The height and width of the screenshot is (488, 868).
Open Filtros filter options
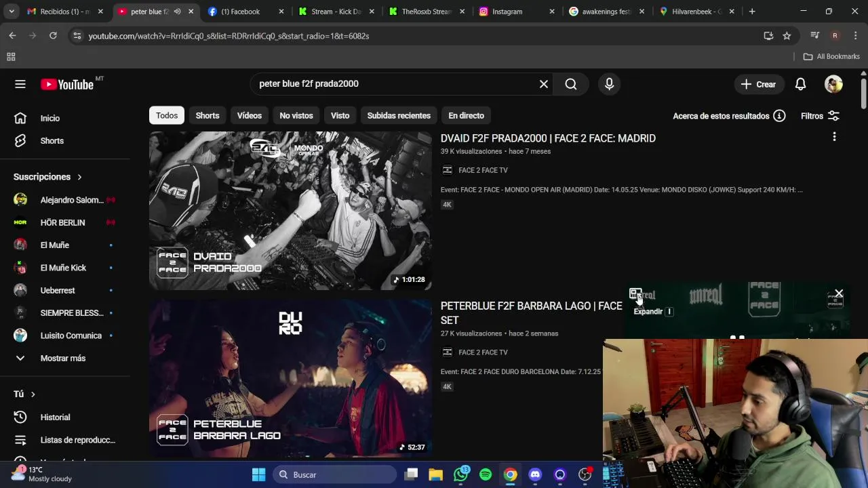820,116
